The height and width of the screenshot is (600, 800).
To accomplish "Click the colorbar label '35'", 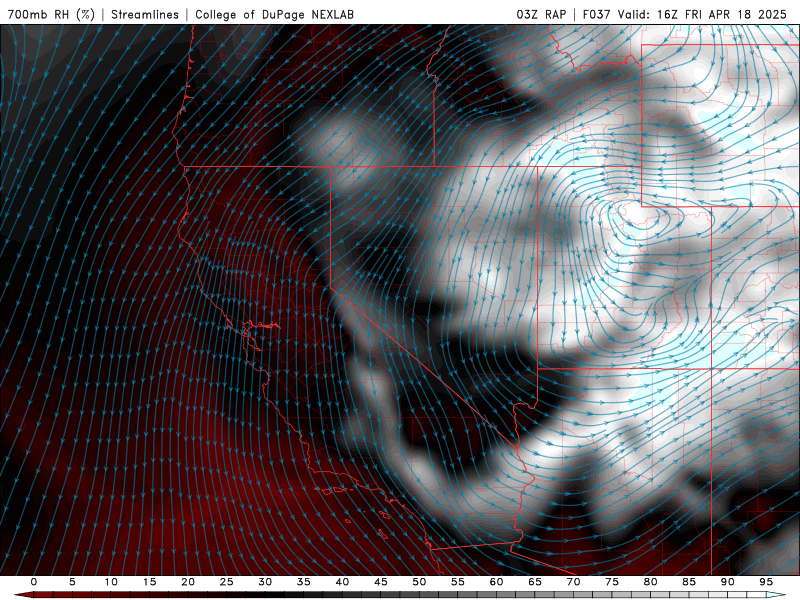I will click(304, 582).
